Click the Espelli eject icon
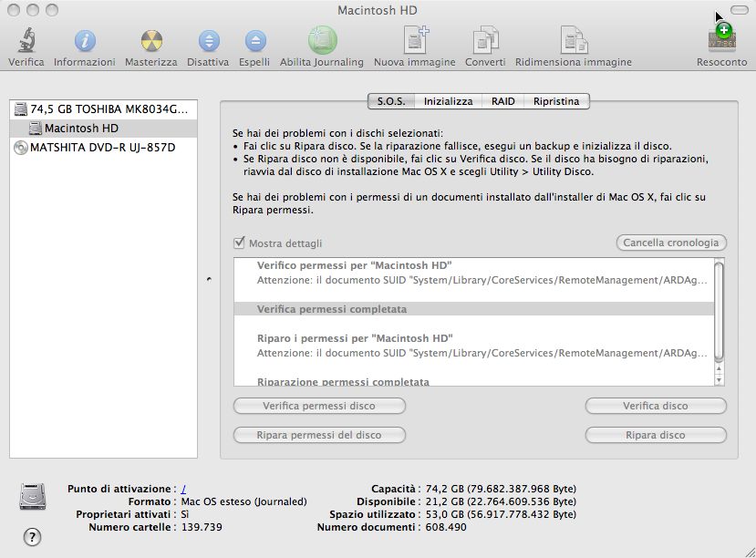This screenshot has height=558, width=756. pyautogui.click(x=255, y=41)
